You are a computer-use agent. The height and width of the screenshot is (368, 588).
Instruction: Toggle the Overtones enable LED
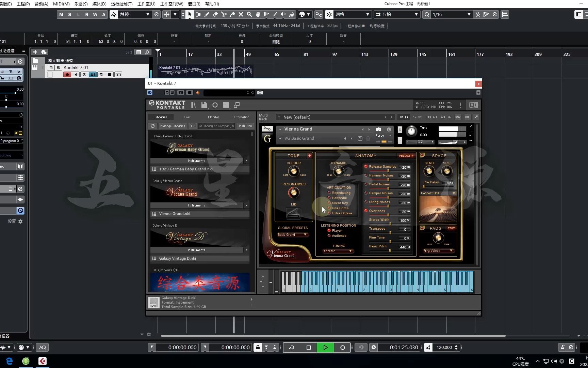tap(366, 211)
